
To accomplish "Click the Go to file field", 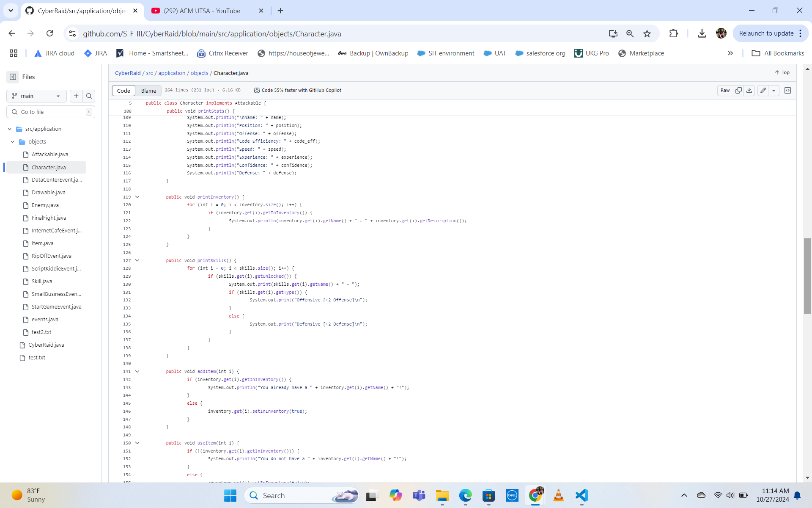I will click(x=51, y=112).
